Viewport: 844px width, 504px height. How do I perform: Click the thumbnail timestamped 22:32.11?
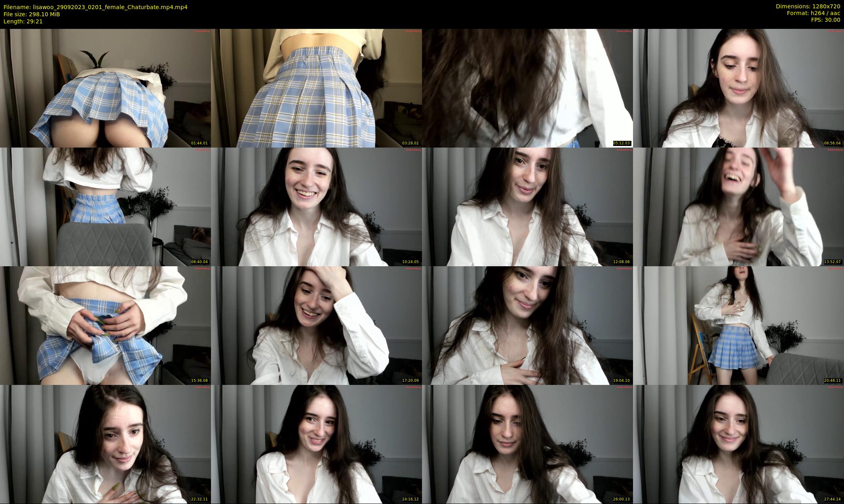pos(105,444)
